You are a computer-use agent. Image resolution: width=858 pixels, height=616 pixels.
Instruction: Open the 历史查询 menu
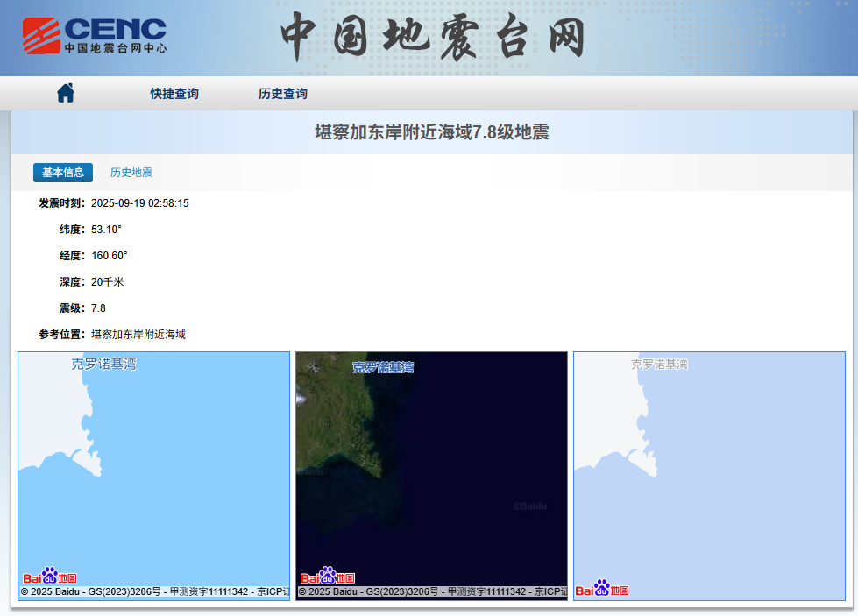pos(283,94)
